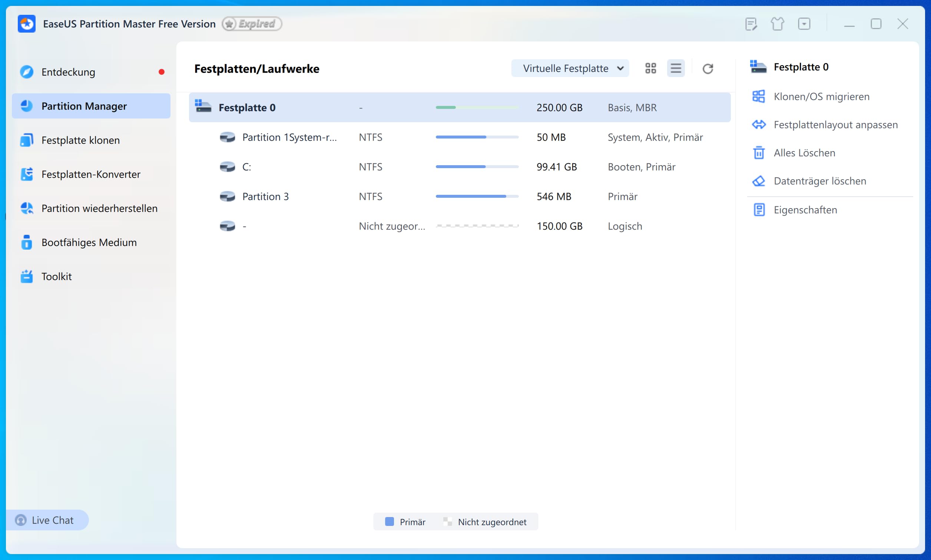Click the 99.41 GB size value
The image size is (931, 560).
point(557,167)
